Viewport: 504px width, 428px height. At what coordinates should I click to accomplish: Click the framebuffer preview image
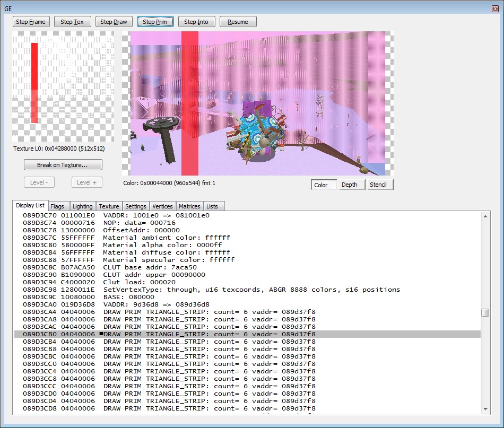click(258, 103)
